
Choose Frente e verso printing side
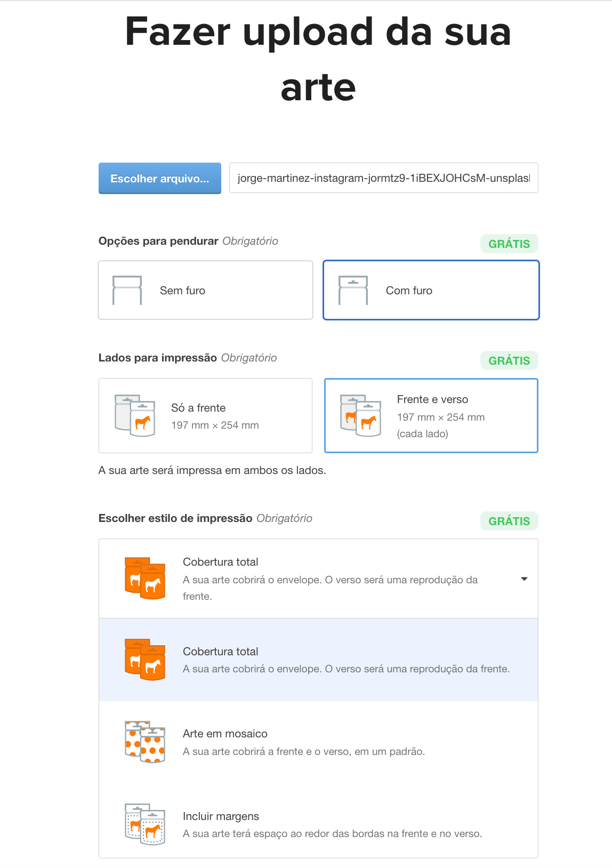coord(431,416)
